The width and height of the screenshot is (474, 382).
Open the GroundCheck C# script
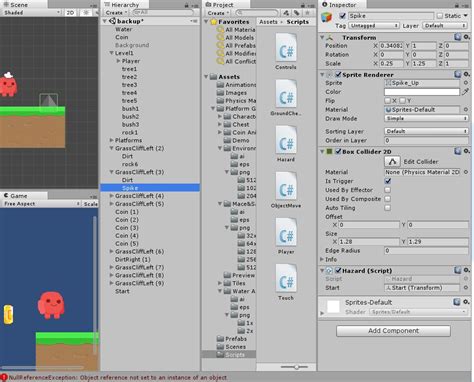pos(286,97)
